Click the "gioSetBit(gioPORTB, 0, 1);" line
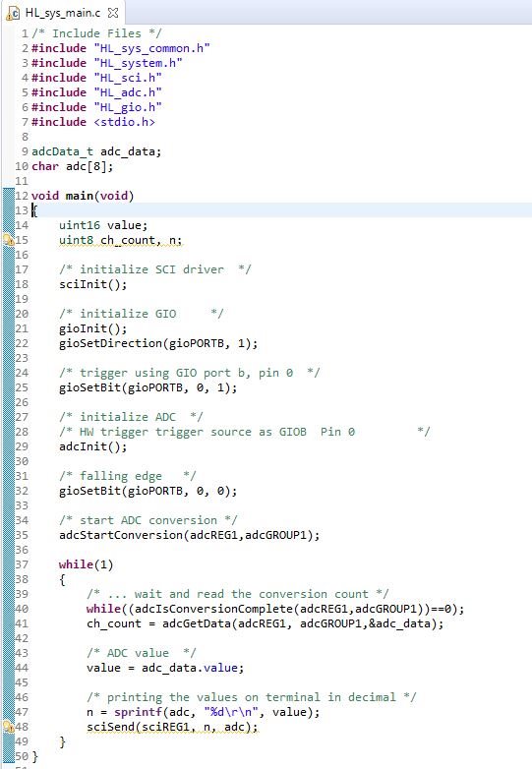532x769 pixels. (148, 387)
